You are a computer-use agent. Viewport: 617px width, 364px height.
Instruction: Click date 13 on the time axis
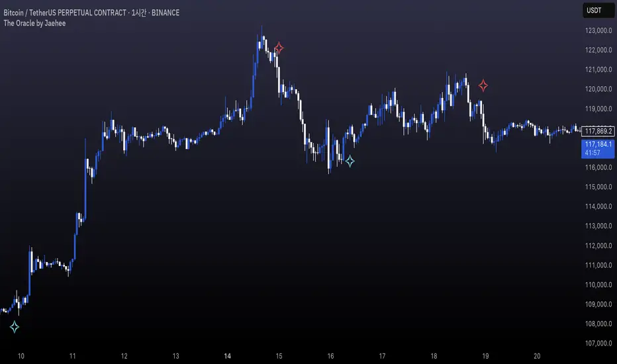click(175, 356)
